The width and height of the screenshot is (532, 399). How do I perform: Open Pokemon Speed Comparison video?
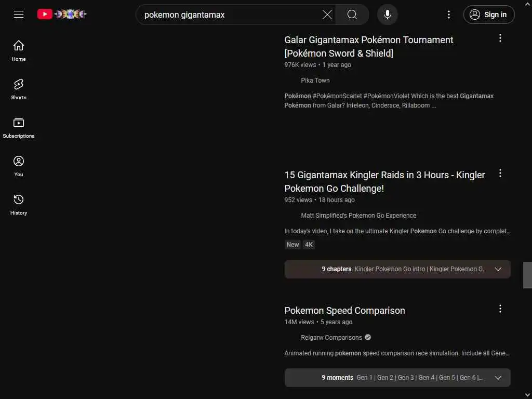pyautogui.click(x=345, y=311)
